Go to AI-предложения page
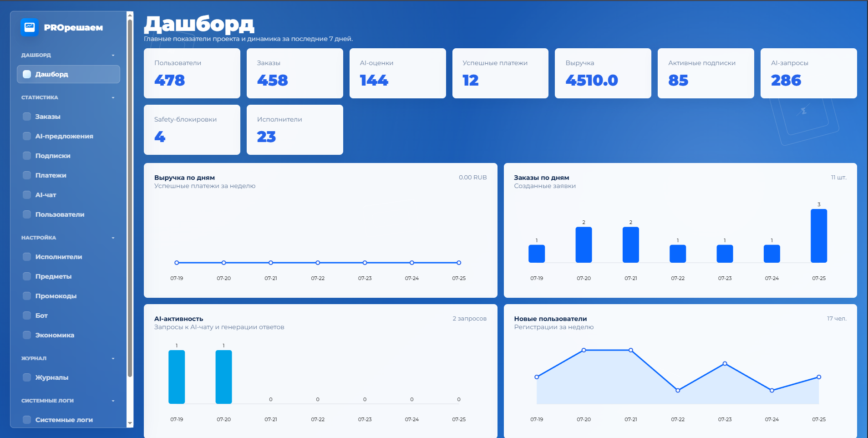Image resolution: width=868 pixels, height=438 pixels. [x=68, y=136]
